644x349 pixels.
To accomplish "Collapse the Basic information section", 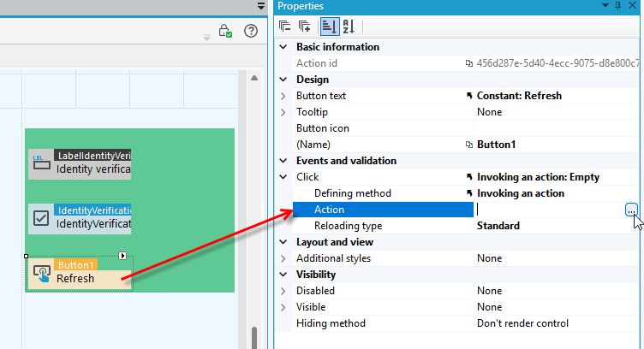I will click(x=283, y=47).
